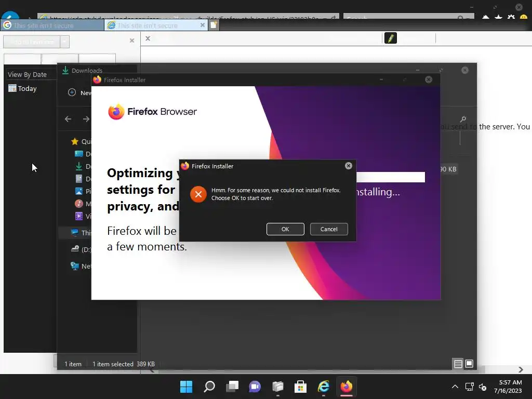Go forward in File Explorer

(86, 119)
